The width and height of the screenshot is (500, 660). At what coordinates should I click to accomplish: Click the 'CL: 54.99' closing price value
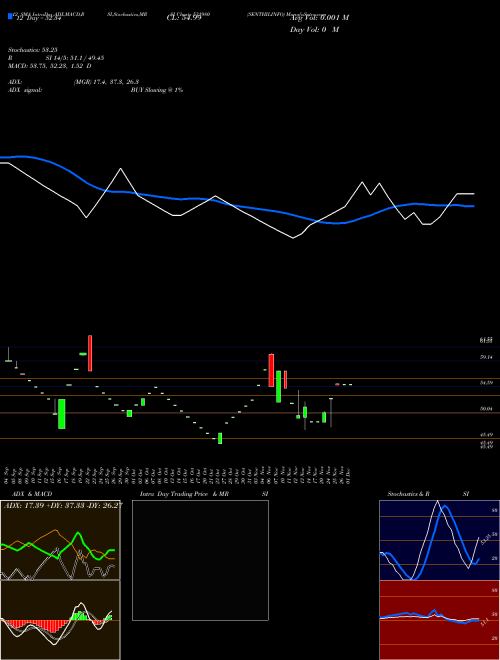[x=184, y=18]
